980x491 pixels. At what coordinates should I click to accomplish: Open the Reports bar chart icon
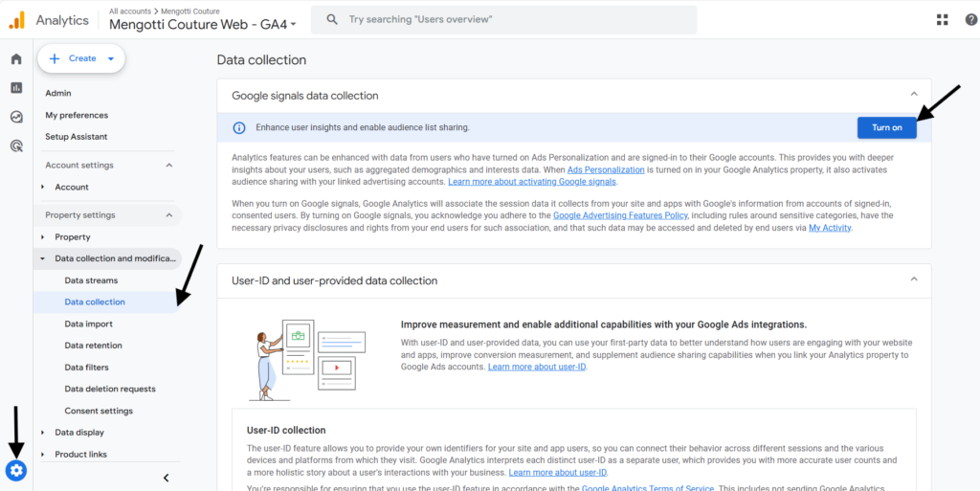point(16,87)
